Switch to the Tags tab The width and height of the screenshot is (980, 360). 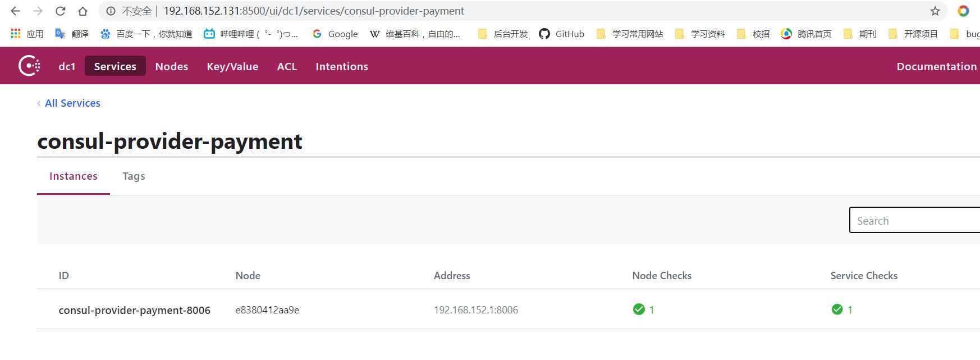point(134,176)
